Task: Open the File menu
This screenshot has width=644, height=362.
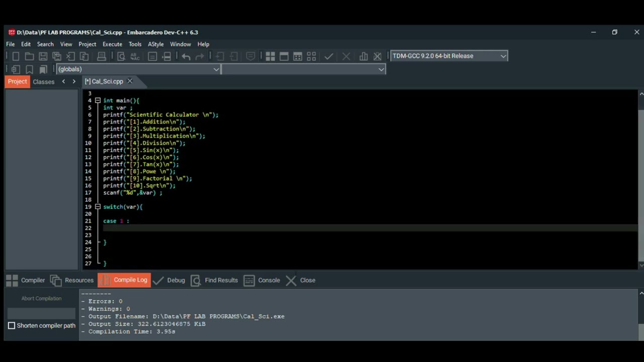Action: click(x=10, y=44)
